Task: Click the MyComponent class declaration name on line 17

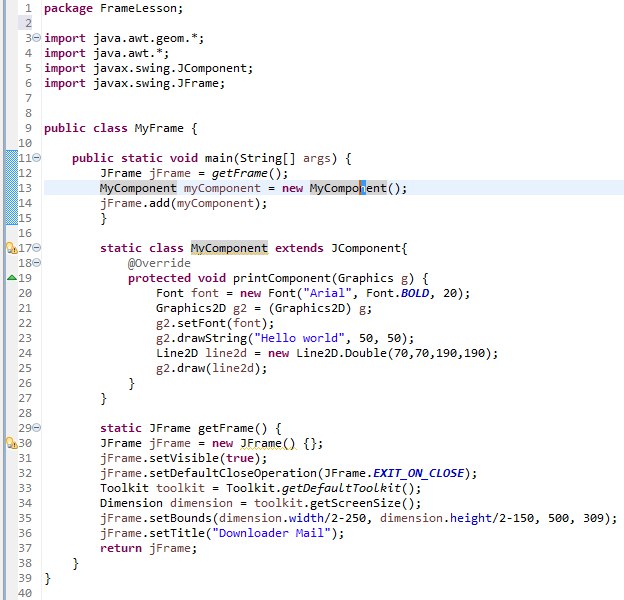Action: 229,248
